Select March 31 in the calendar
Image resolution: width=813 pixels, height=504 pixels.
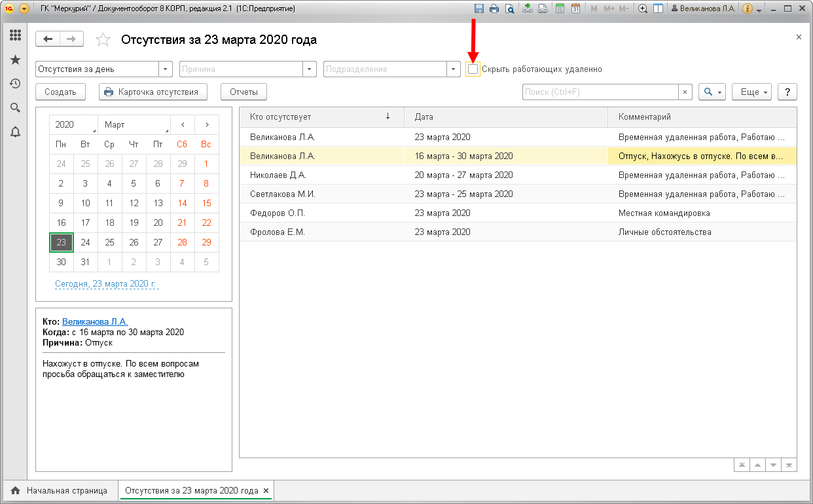coord(85,262)
